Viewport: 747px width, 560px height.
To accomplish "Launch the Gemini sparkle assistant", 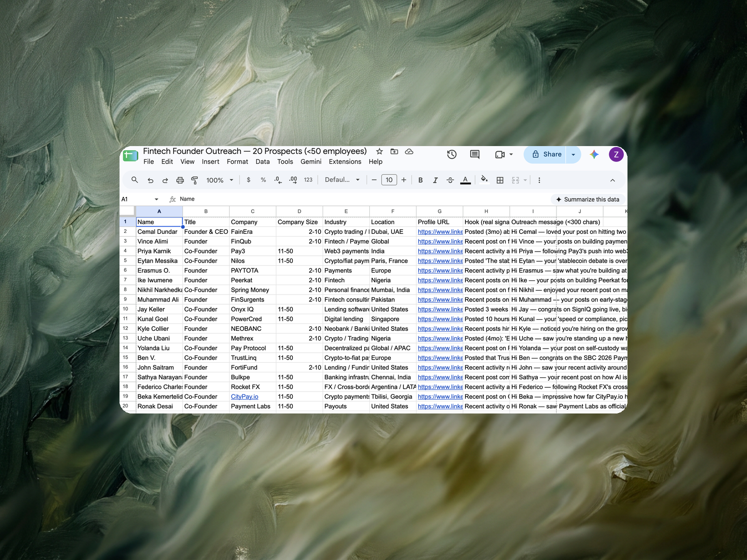I will tap(594, 154).
